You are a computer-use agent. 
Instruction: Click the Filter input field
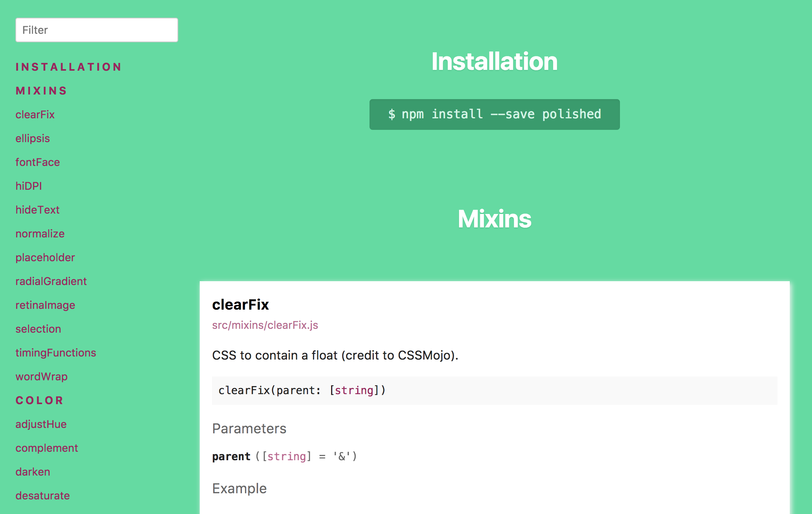coord(96,30)
